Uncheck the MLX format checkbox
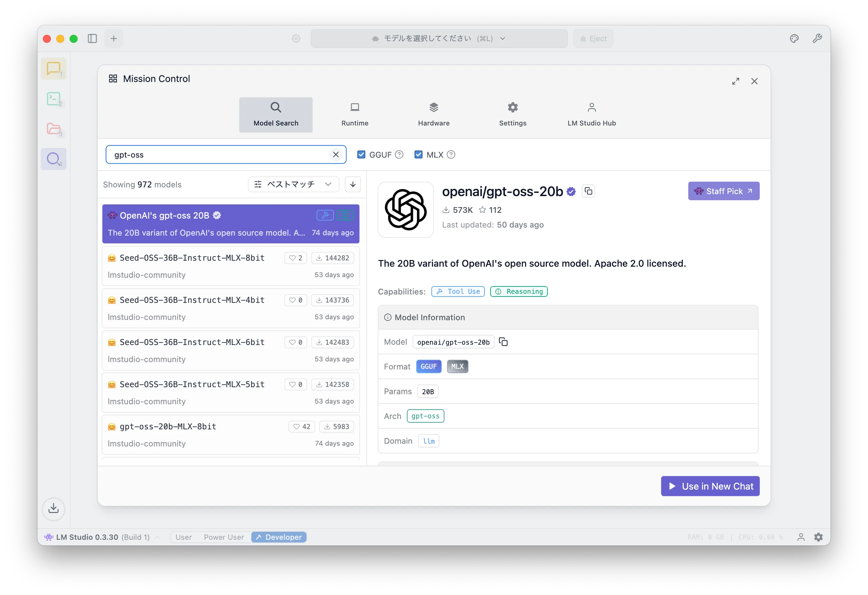 pyautogui.click(x=418, y=155)
